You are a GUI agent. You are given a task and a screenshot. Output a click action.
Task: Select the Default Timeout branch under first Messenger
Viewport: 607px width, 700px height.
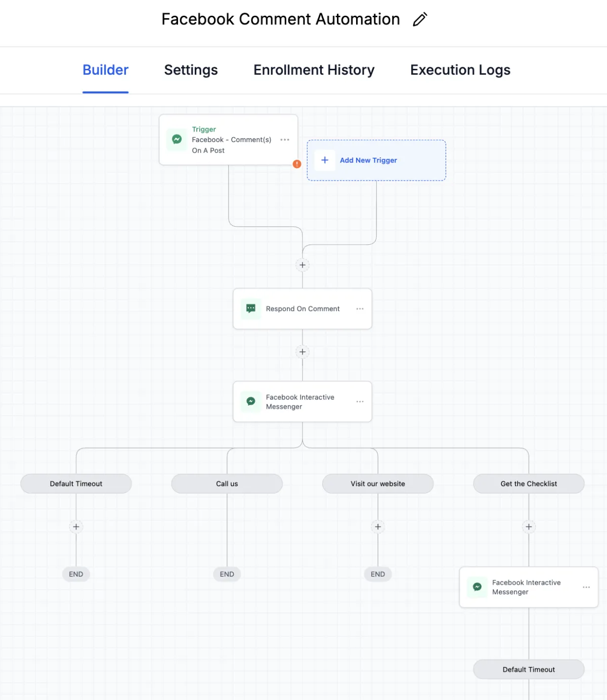click(x=76, y=484)
